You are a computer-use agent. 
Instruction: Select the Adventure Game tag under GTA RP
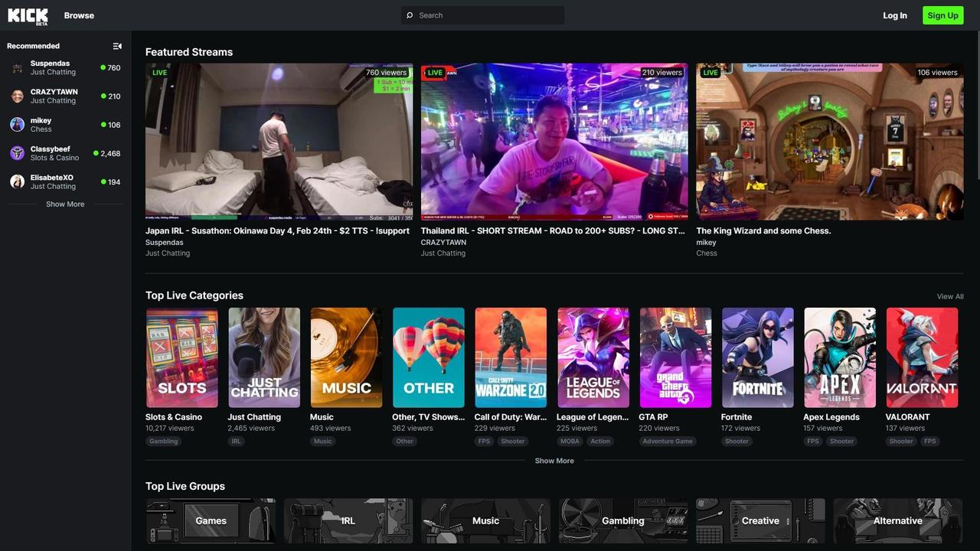tap(668, 441)
